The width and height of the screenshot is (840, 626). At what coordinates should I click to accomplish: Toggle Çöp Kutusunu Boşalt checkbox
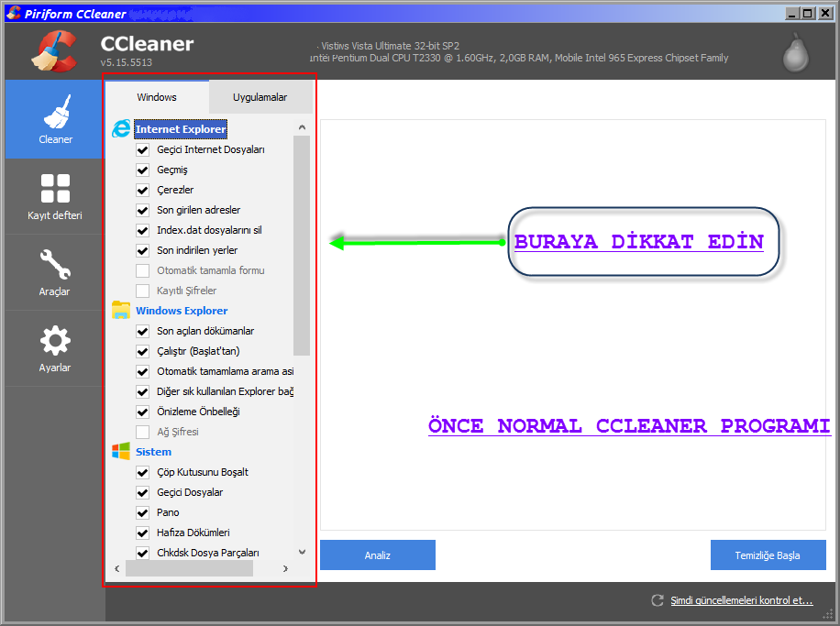142,472
